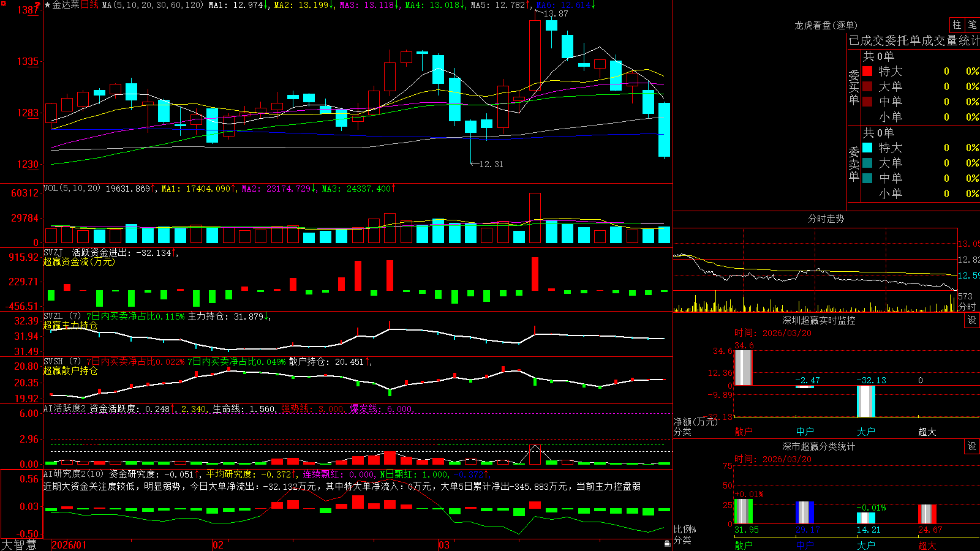The image size is (980, 551).
Task: Click teal 中单 sell-order swatch
Action: point(867,178)
